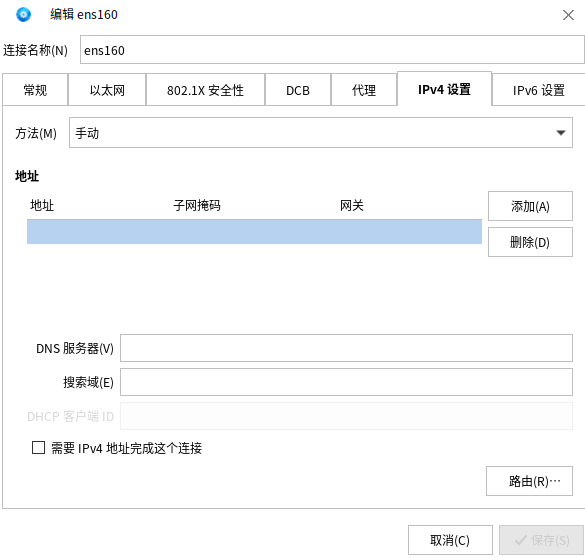Enable 需要 IPv4 地址完成这个连接 checkbox
The image size is (585, 558).
(x=38, y=448)
